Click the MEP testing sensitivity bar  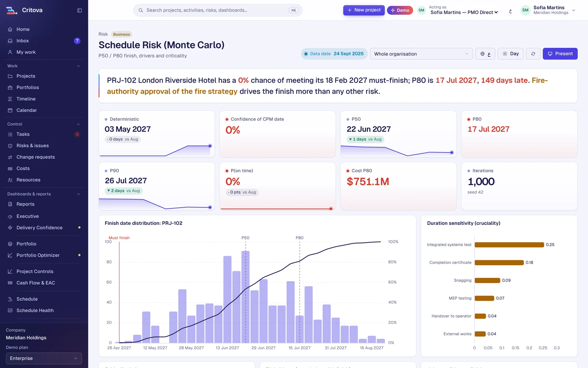(x=484, y=298)
